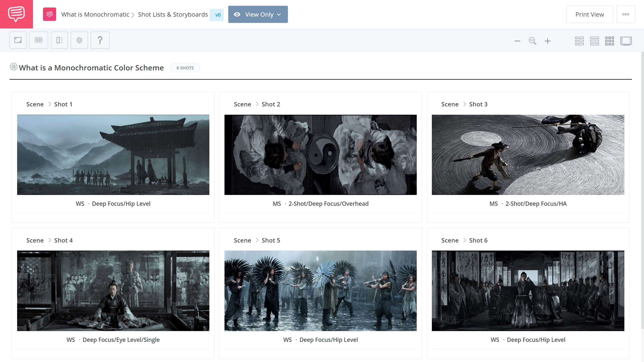Switch to slideshow screen view icon
The width and height of the screenshot is (644, 362).
pos(626,41)
